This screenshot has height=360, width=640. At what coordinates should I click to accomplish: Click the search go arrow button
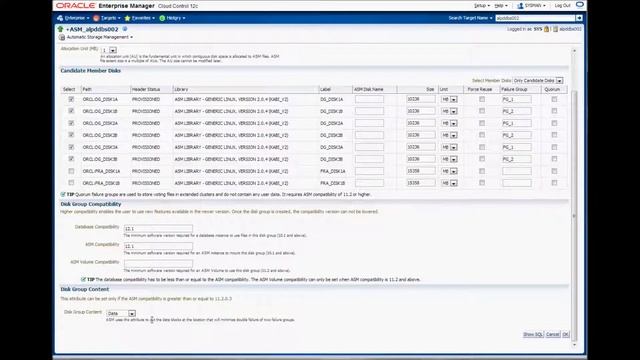tap(579, 18)
